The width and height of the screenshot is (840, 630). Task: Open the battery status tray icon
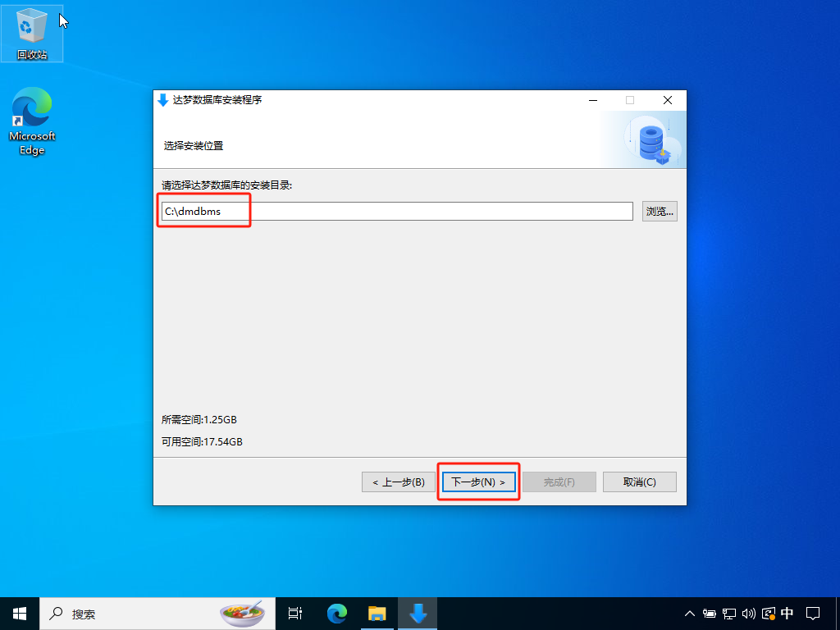click(710, 614)
